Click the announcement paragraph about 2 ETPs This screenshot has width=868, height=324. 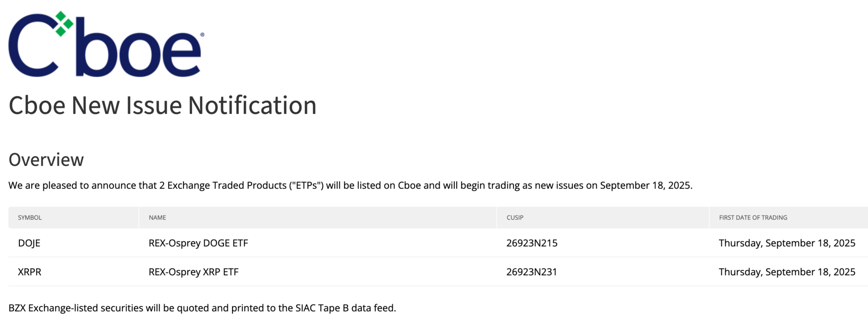tap(350, 185)
